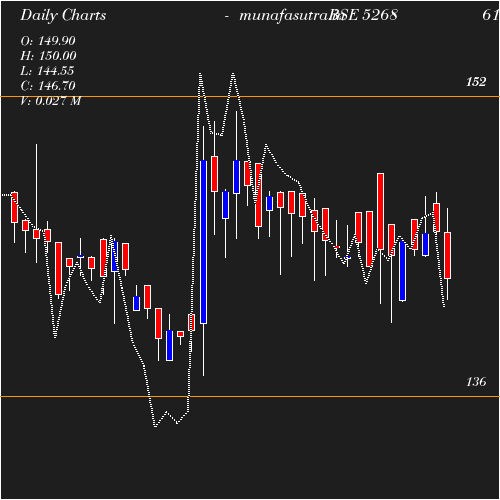Click the first red candlestick at left edge
500x500 pixels.
coord(14,207)
